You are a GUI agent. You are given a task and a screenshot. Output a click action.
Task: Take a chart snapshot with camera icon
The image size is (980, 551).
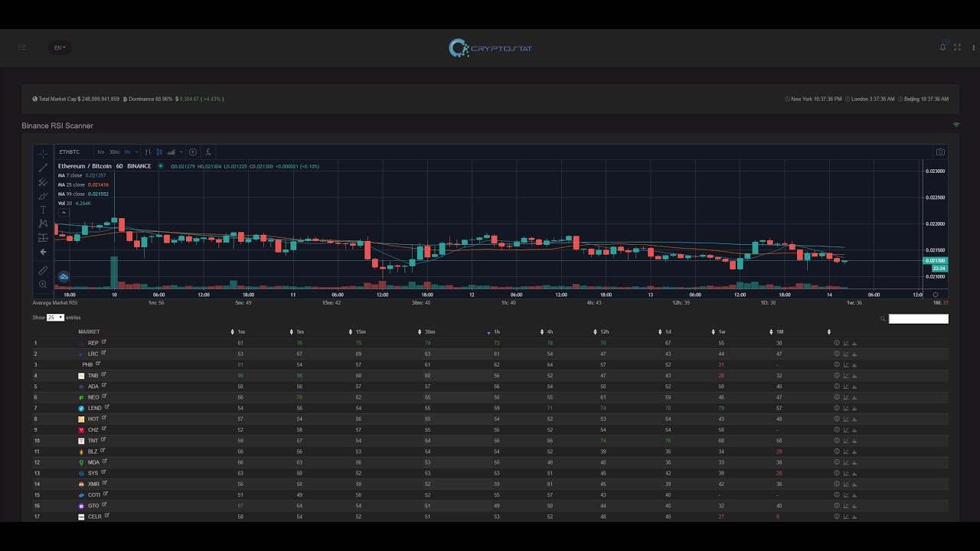[x=941, y=152]
